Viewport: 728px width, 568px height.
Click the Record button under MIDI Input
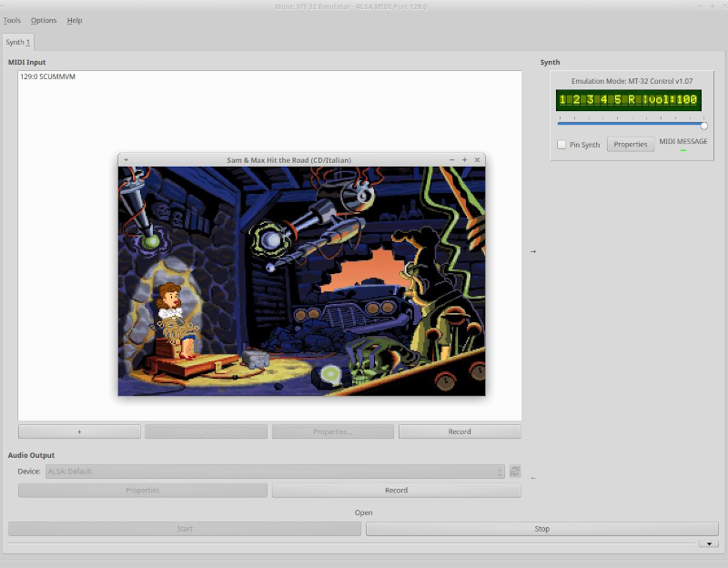click(x=460, y=431)
